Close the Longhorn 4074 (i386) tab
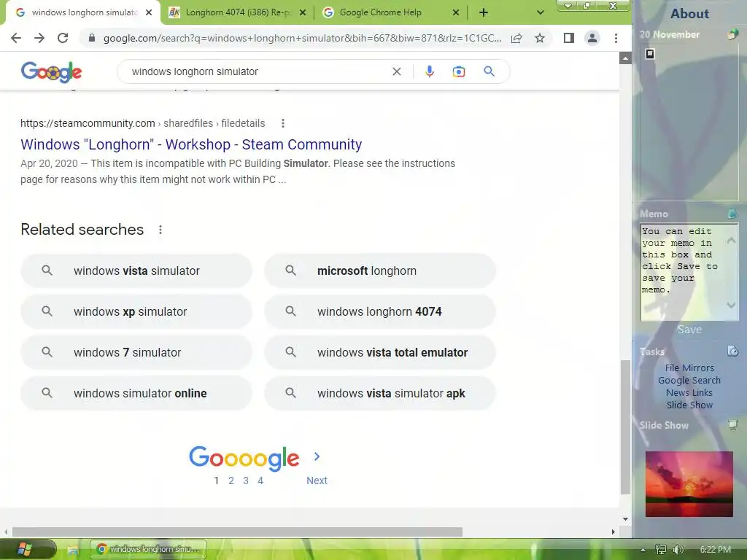This screenshot has width=747, height=560. (x=303, y=12)
